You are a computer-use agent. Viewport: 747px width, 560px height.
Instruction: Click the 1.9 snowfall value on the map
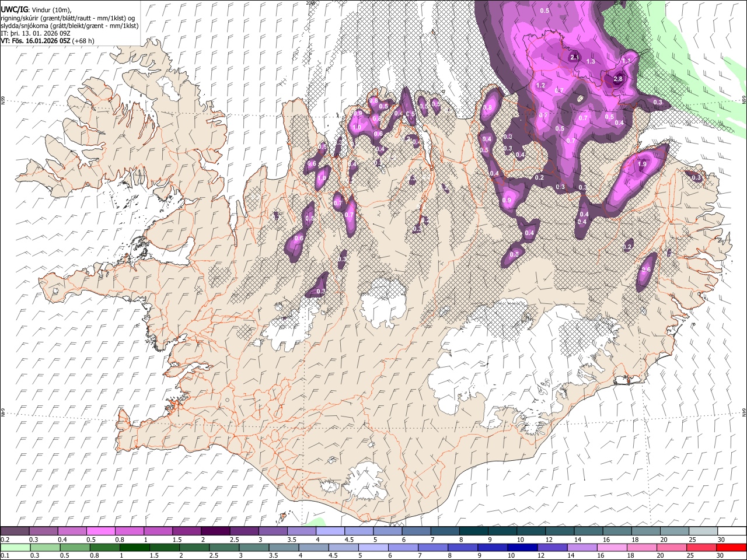pos(643,164)
